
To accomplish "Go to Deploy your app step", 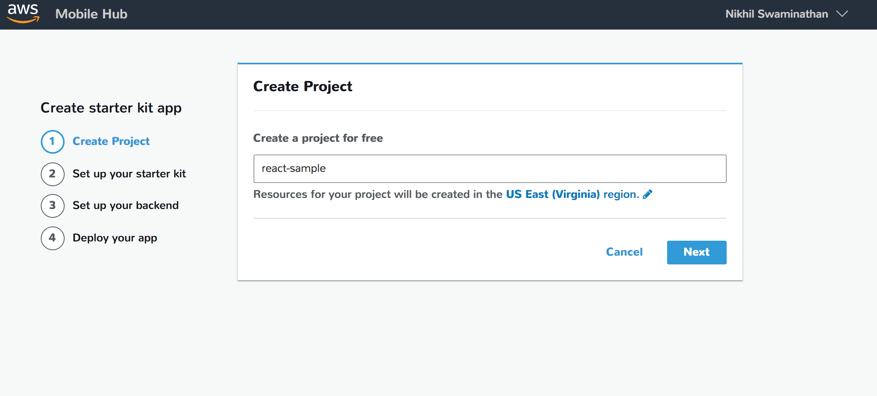I will [115, 238].
